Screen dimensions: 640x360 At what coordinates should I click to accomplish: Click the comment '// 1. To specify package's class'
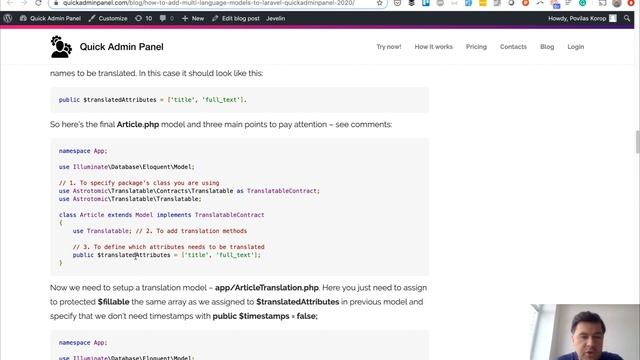139,183
